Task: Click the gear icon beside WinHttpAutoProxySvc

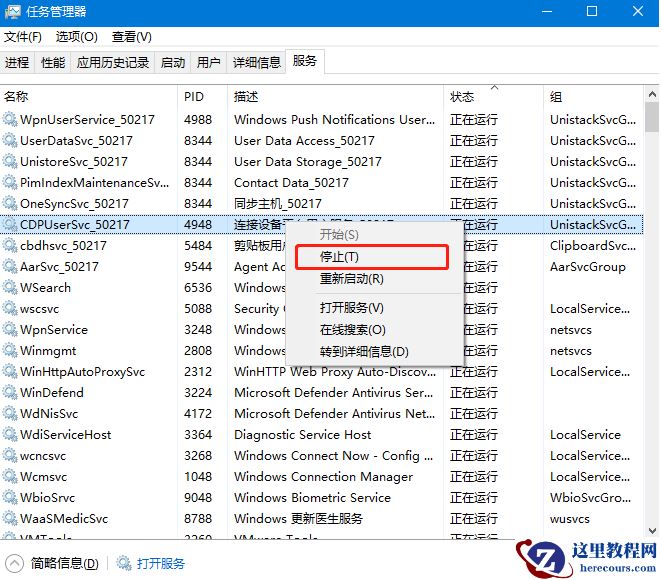Action: tap(10, 372)
